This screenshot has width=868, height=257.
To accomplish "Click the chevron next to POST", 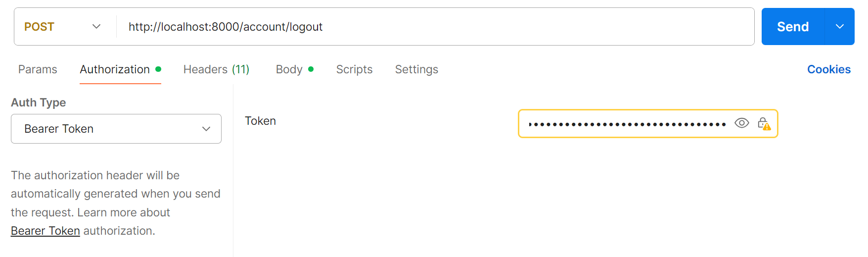I will [96, 27].
